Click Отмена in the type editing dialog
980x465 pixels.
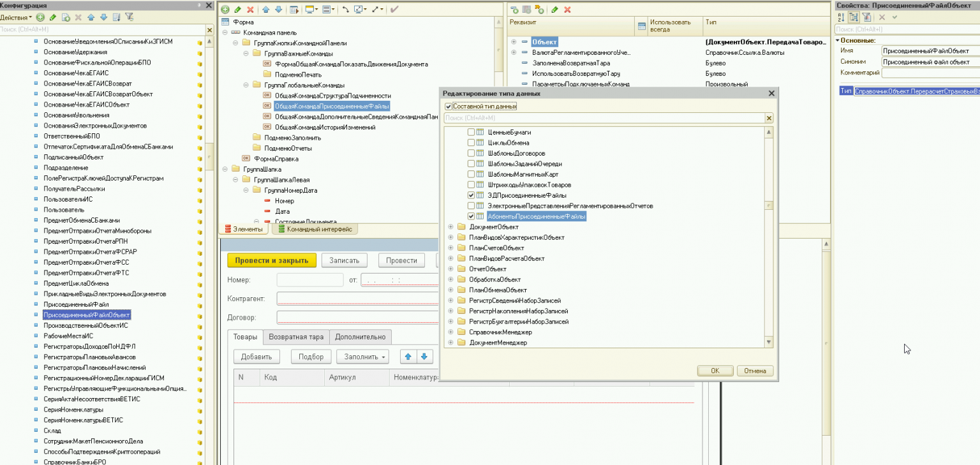click(x=755, y=371)
